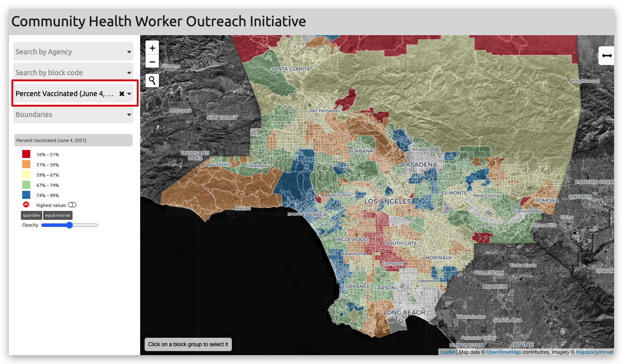This screenshot has width=623, height=364.
Task: Click the West Covina map label
Action: (487, 195)
